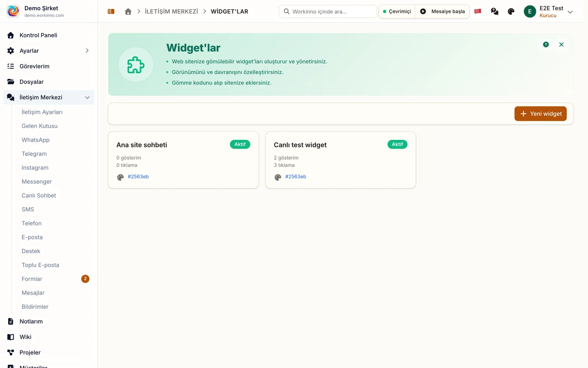The image size is (588, 368).
Task: Open the E2E Test user dropdown
Action: click(x=548, y=11)
